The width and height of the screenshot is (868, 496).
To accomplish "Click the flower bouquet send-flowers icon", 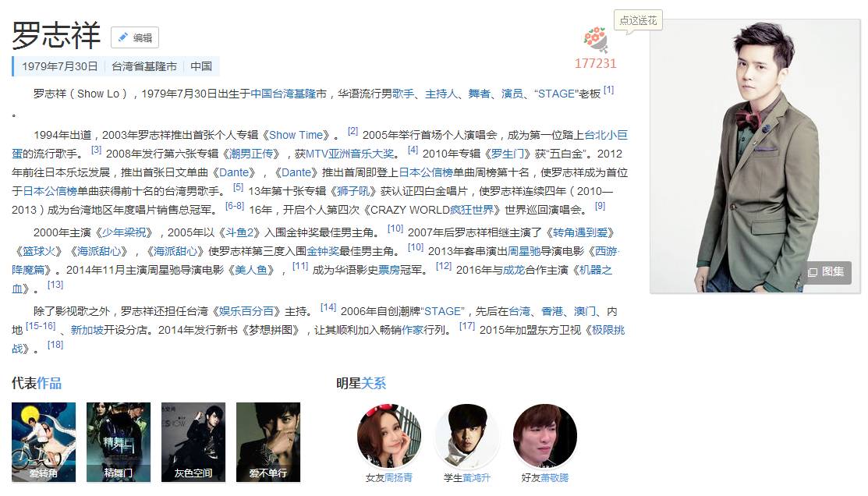I will click(596, 40).
